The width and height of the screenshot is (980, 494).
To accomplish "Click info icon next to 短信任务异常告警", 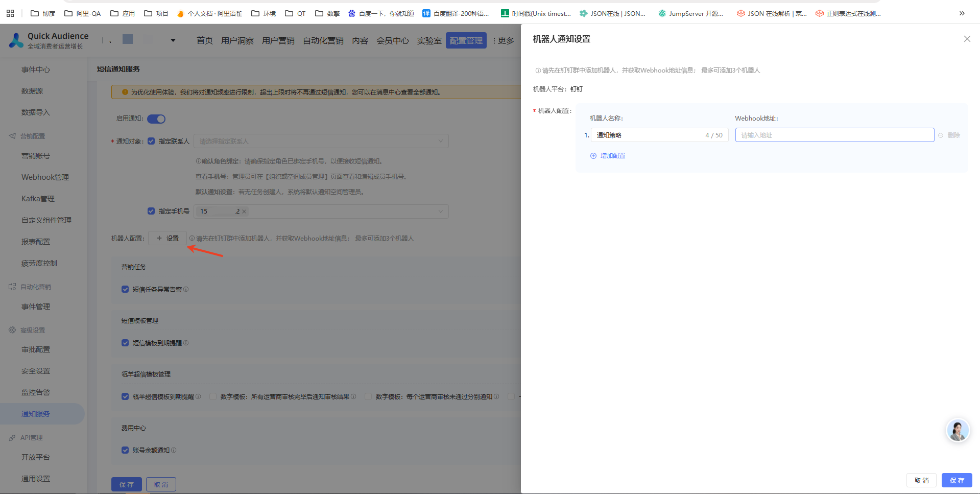I will 186,289.
